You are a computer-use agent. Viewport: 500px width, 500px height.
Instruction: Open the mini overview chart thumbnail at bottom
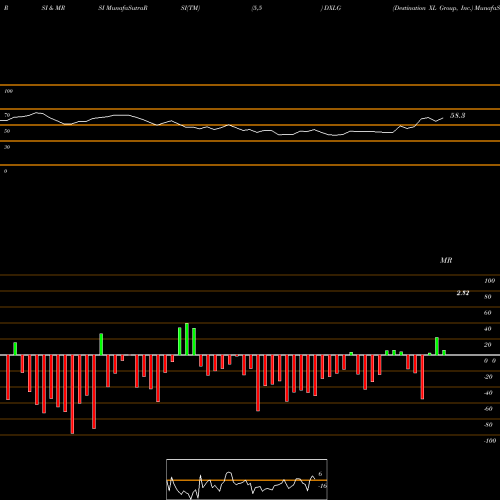[x=247, y=479]
